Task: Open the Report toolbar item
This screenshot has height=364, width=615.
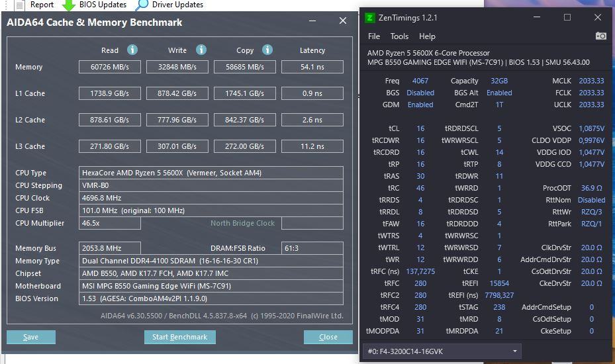Action: coord(34,5)
